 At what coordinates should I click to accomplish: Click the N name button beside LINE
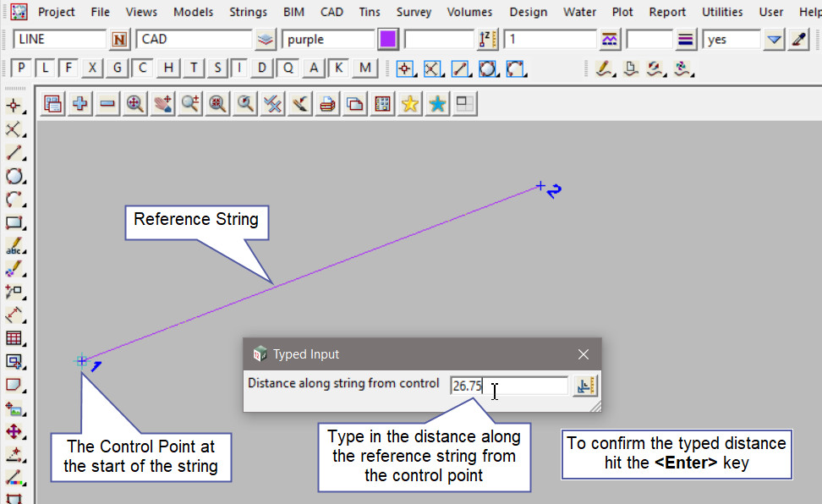[x=120, y=40]
